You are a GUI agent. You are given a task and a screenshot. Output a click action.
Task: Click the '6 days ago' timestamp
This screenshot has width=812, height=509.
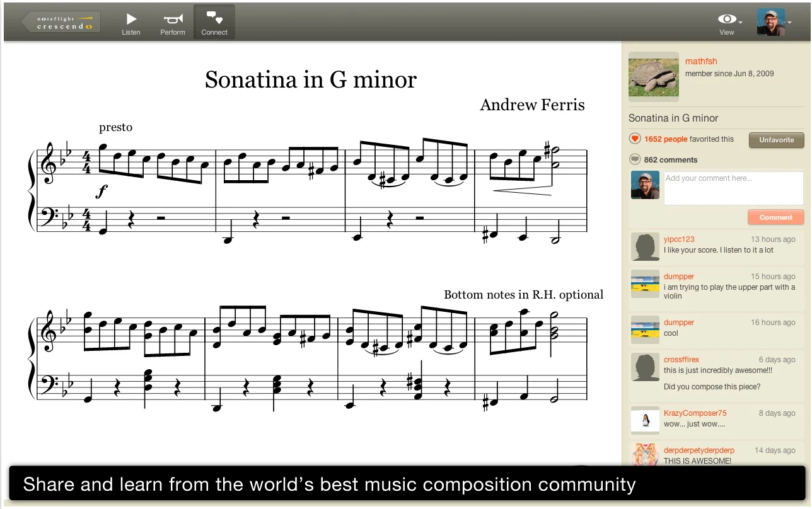point(777,360)
